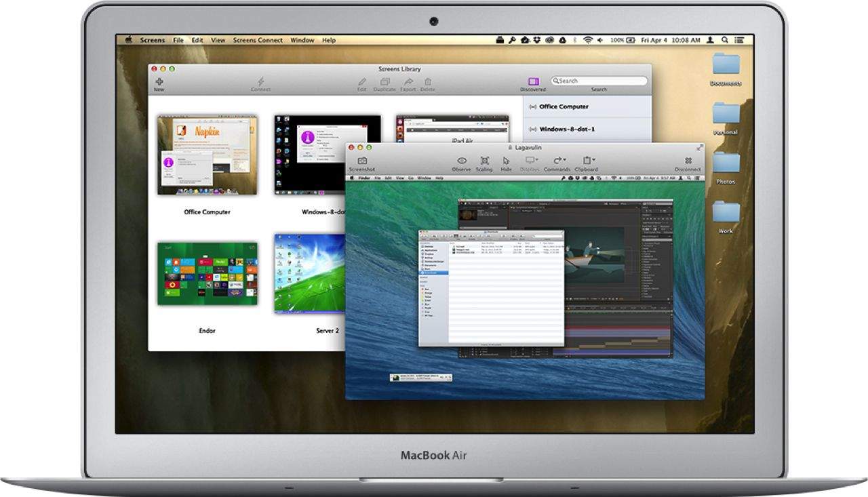
Task: Click the Screens Library window title bar
Action: (x=399, y=68)
